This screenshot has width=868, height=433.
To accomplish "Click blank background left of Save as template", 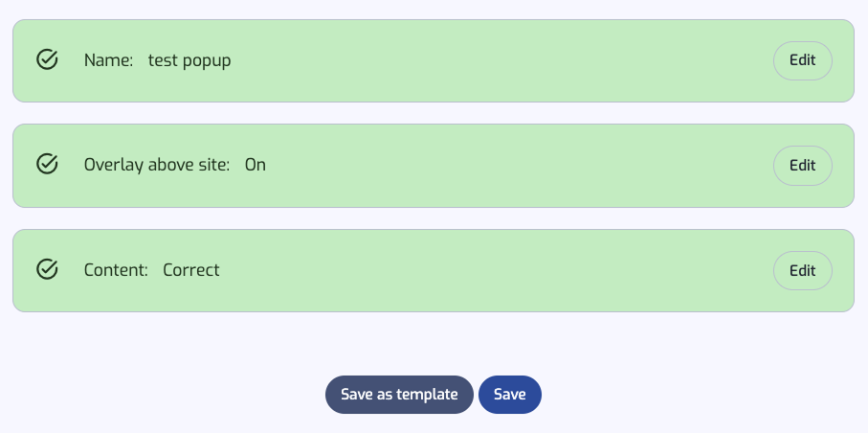I will (x=167, y=395).
